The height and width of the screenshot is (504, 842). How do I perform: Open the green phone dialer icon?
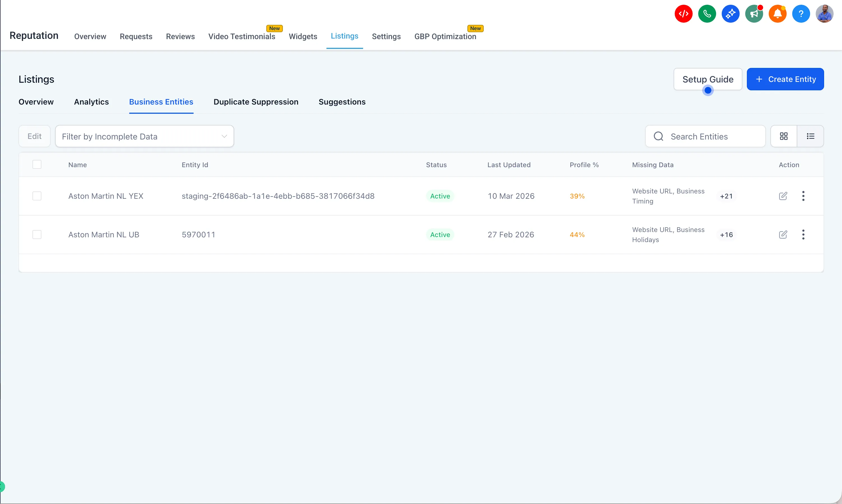click(707, 14)
